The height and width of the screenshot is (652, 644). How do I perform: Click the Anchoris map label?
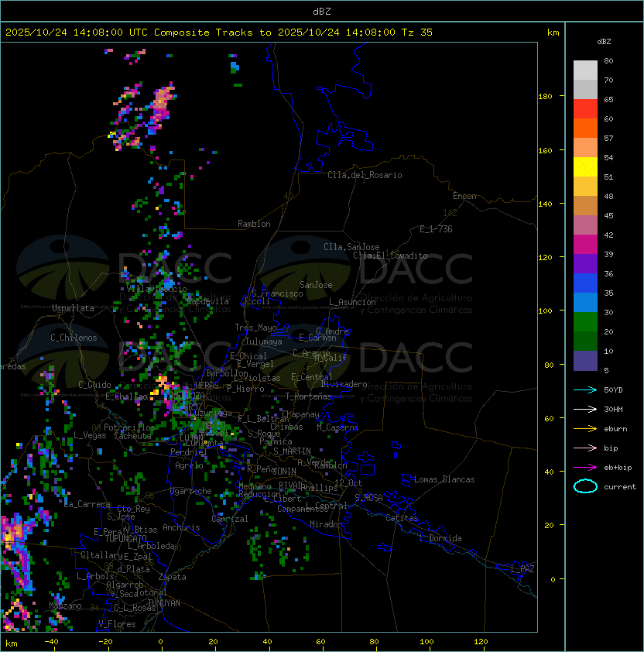(181, 527)
